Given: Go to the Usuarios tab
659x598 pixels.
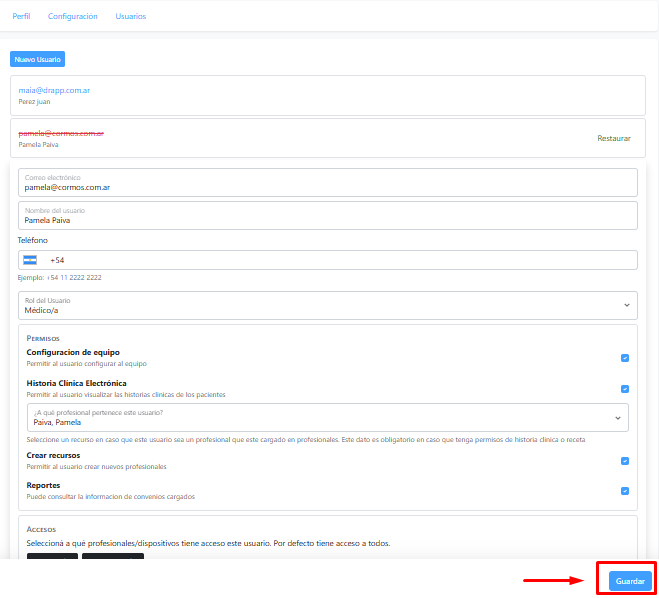Looking at the screenshot, I should pyautogui.click(x=131, y=16).
